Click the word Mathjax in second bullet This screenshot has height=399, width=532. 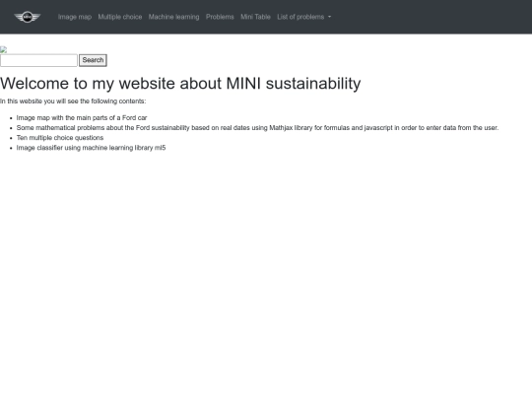click(281, 127)
